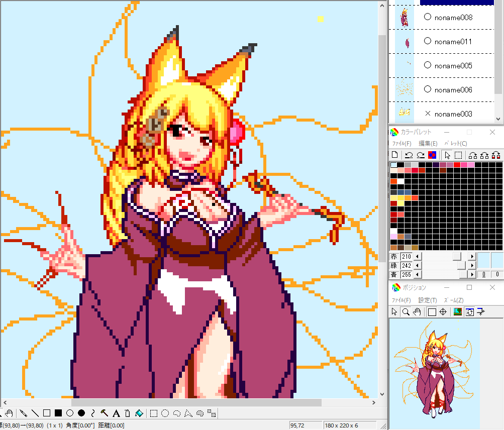
Task: Click the crosshair target icon in Position window
Action: (x=443, y=312)
